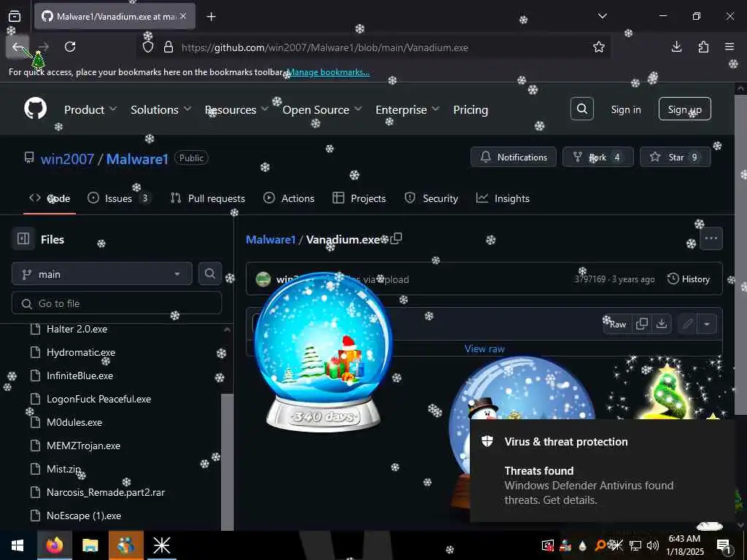Image resolution: width=747 pixels, height=560 pixels.
Task: Expand the Product dropdown menu
Action: pyautogui.click(x=90, y=109)
